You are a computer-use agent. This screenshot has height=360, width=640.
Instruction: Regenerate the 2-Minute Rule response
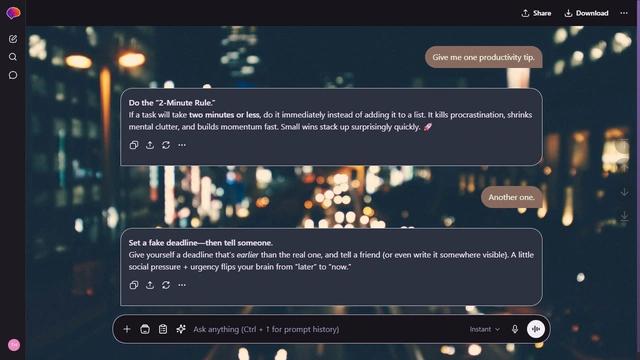click(166, 145)
